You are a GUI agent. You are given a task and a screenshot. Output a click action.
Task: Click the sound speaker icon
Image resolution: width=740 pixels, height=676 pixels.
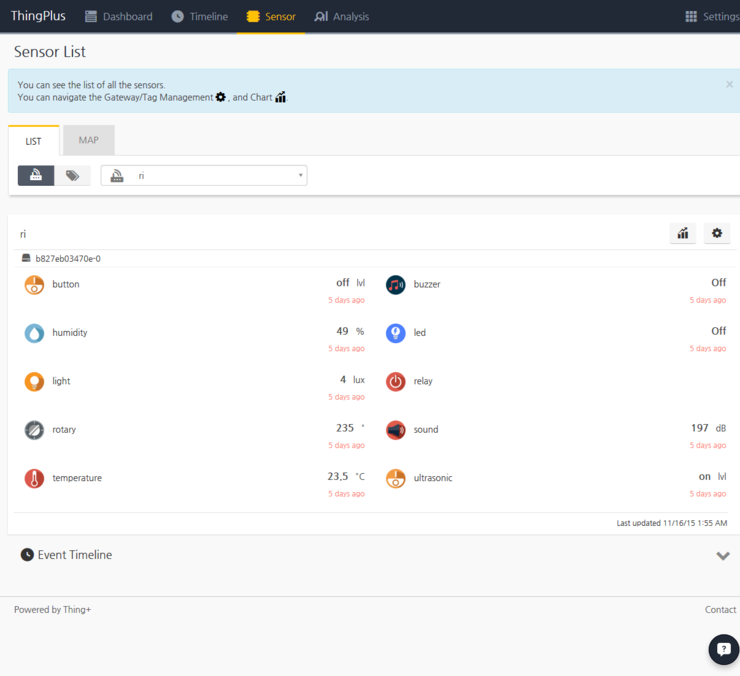point(395,430)
